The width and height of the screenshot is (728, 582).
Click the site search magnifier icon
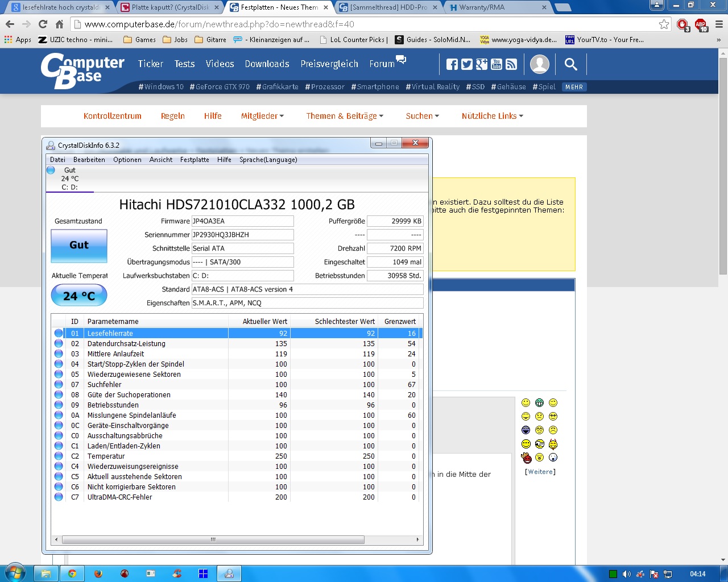[x=571, y=64]
